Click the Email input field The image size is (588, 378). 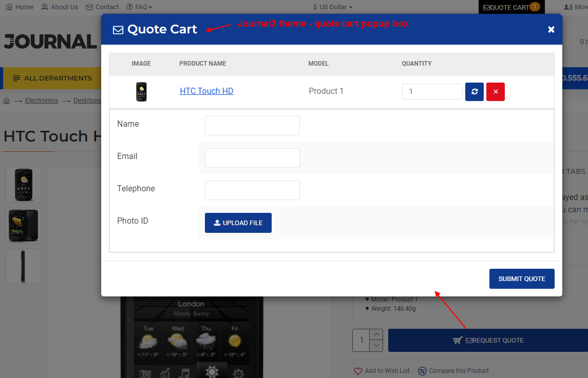tap(252, 158)
